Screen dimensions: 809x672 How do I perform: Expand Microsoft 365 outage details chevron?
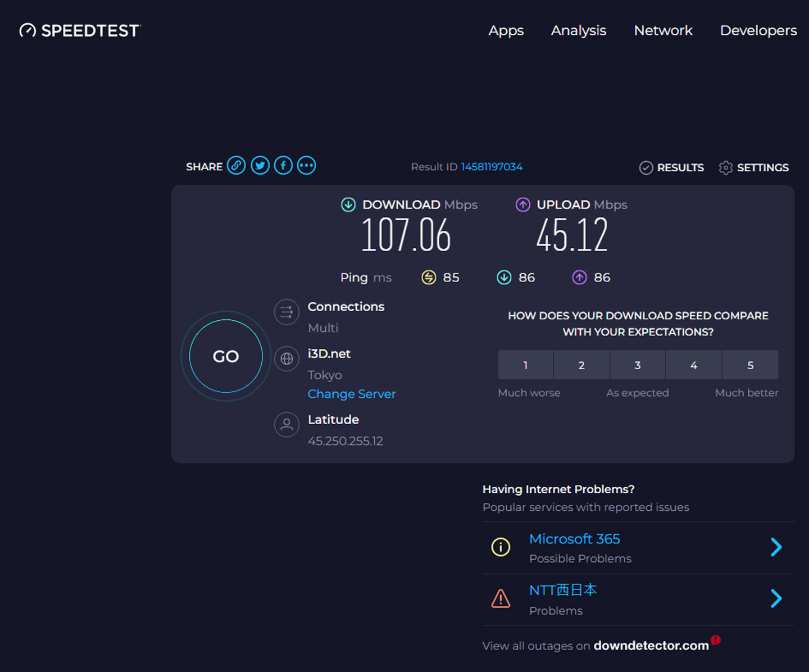click(x=776, y=547)
